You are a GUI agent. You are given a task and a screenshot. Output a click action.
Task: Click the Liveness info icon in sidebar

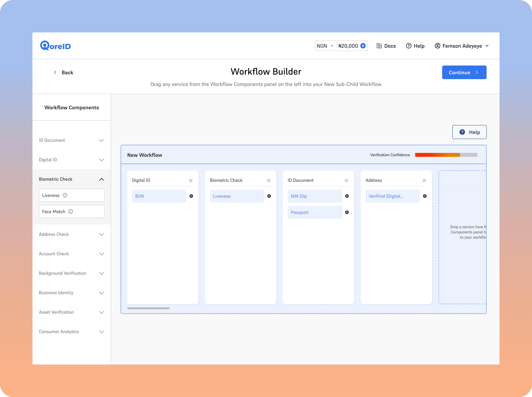click(65, 195)
